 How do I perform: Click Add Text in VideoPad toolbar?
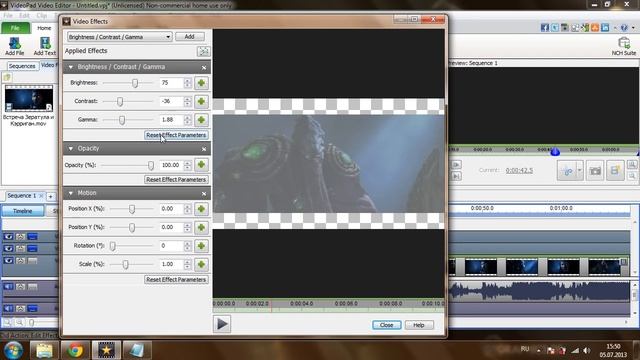[x=44, y=46]
